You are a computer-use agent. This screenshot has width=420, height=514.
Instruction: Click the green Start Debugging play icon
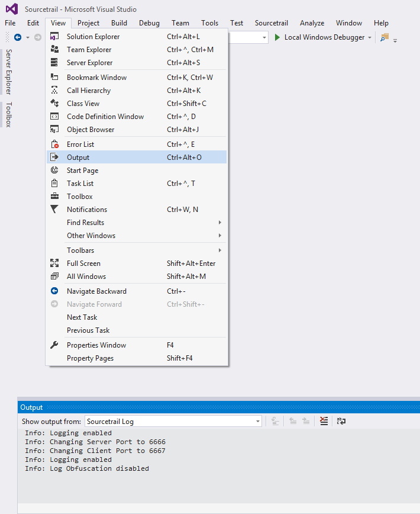click(277, 37)
